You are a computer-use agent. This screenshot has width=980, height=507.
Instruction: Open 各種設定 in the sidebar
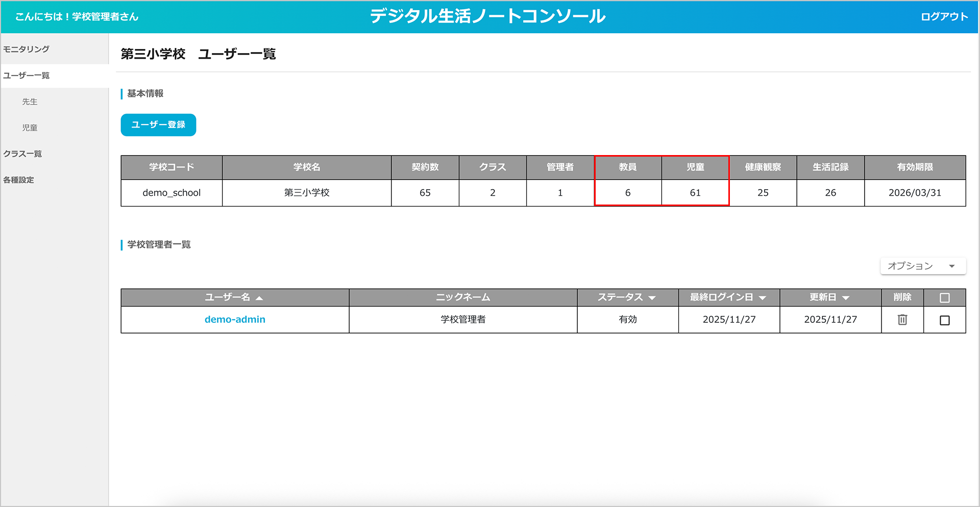tap(19, 180)
